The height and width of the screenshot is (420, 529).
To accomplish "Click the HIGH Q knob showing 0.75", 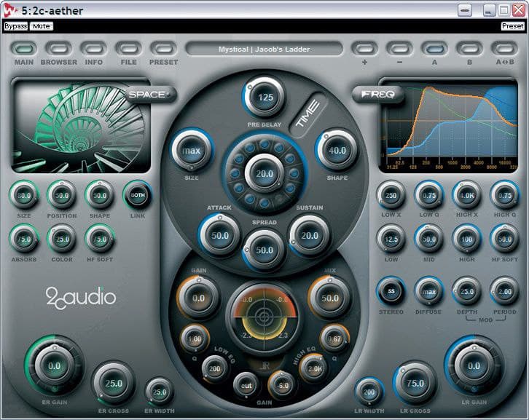I will [x=505, y=195].
